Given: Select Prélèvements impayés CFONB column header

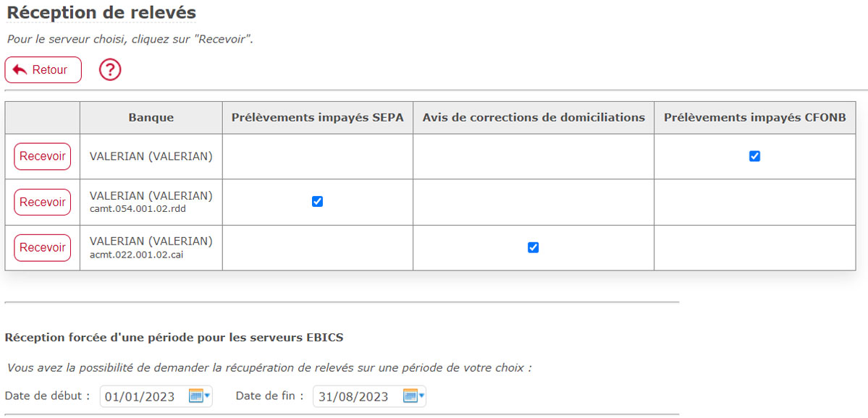Looking at the screenshot, I should pyautogui.click(x=754, y=117).
